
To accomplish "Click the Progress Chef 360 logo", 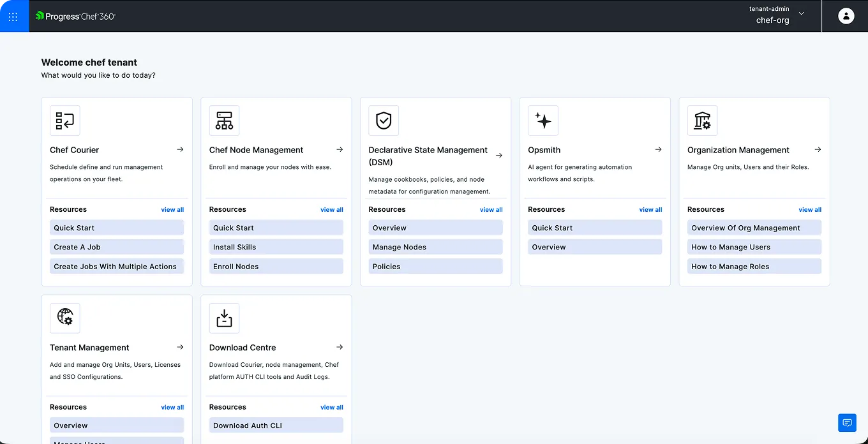I will point(75,16).
